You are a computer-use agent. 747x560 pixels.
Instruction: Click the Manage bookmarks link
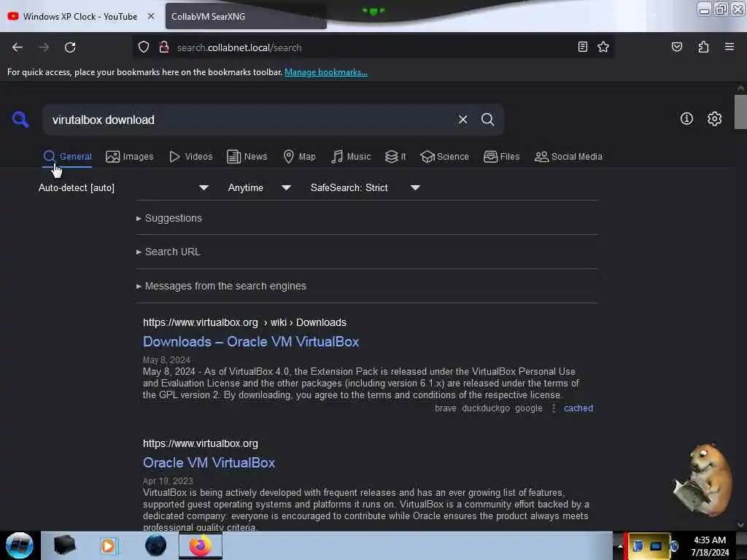(x=326, y=72)
